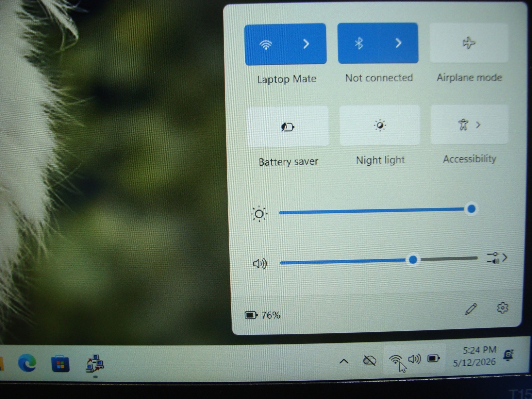532x399 pixels.
Task: Click the Night light label text
Action: pos(380,160)
